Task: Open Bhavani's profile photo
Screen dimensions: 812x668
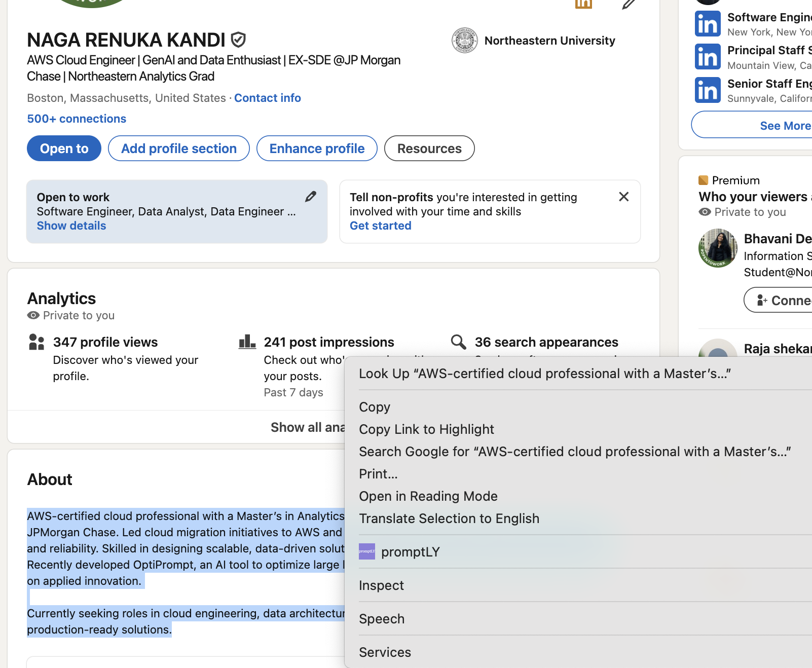Action: click(x=718, y=248)
